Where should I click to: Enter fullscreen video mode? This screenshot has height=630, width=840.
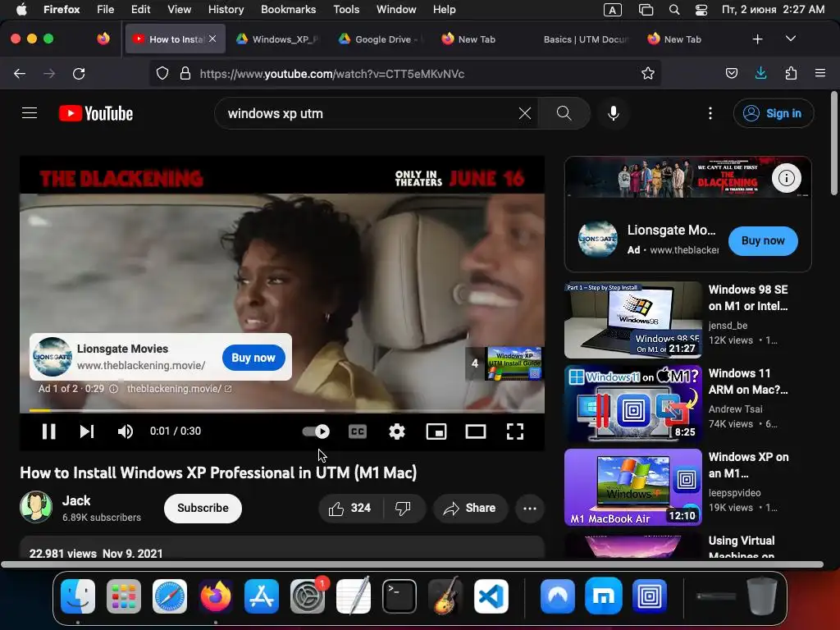tap(515, 431)
